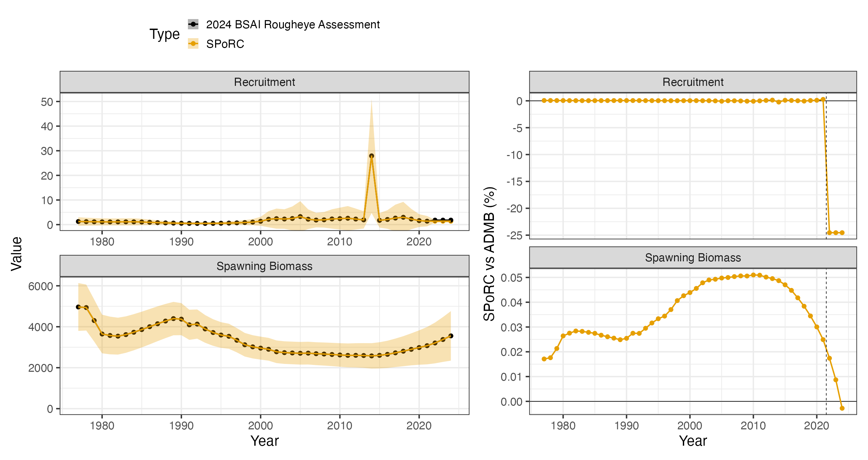
Task: Select the left Spawning Biomass panel header
Action: 264,266
